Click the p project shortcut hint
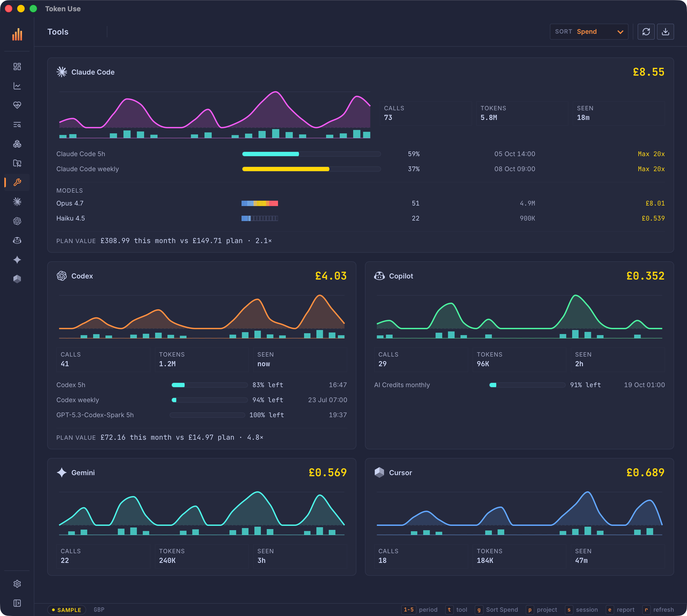 click(541, 610)
